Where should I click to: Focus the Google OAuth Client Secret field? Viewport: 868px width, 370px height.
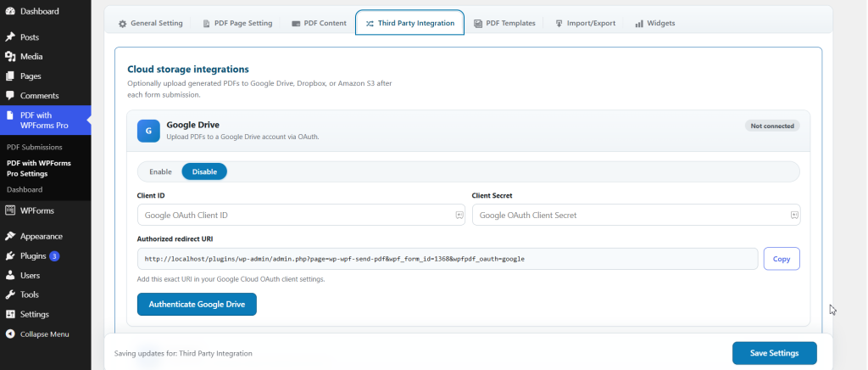point(636,215)
